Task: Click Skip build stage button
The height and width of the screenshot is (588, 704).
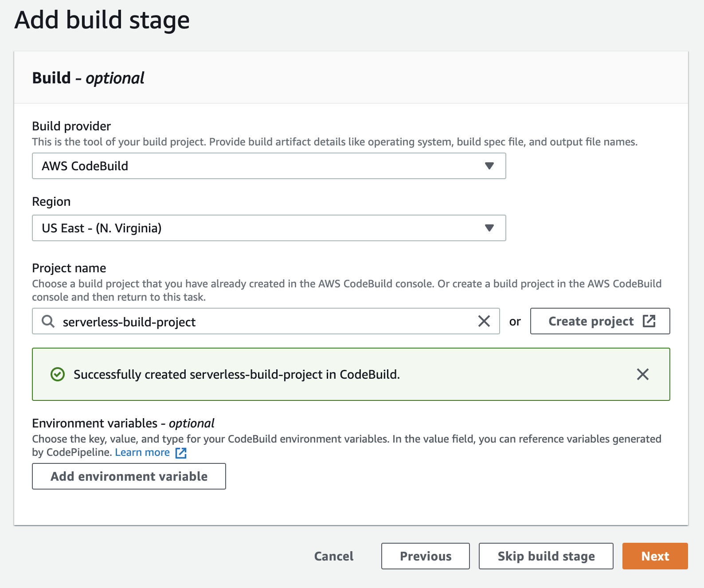Action: pos(546,556)
